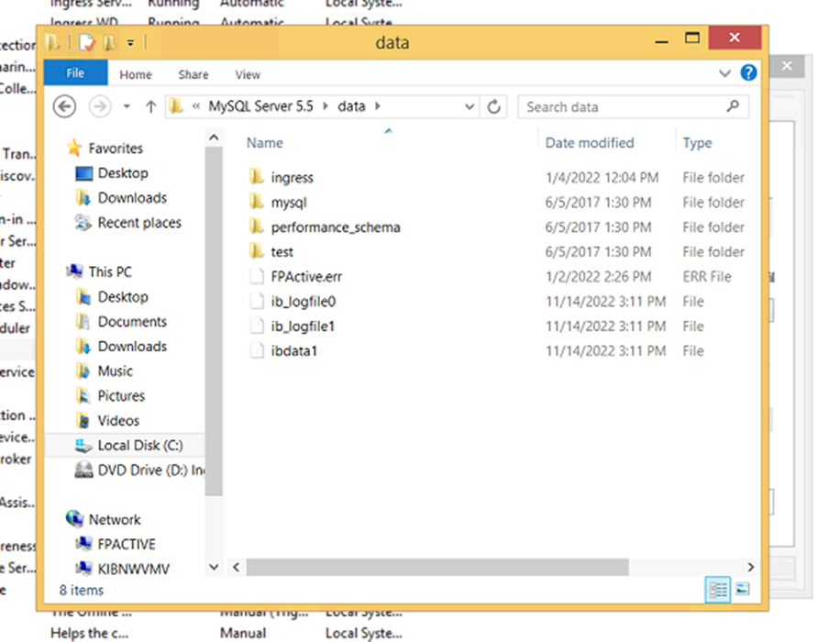The height and width of the screenshot is (642, 840).
Task: Click New folder quick access icon
Action: coord(110,42)
